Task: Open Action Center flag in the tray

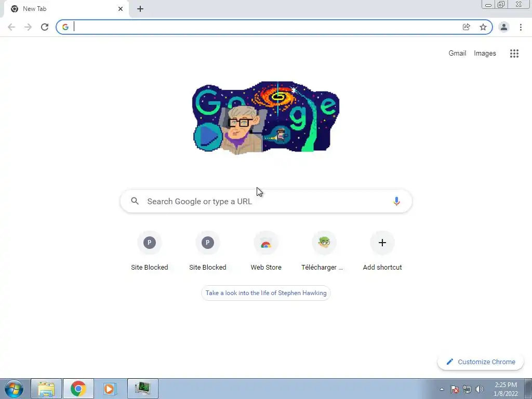Action: pyautogui.click(x=455, y=390)
